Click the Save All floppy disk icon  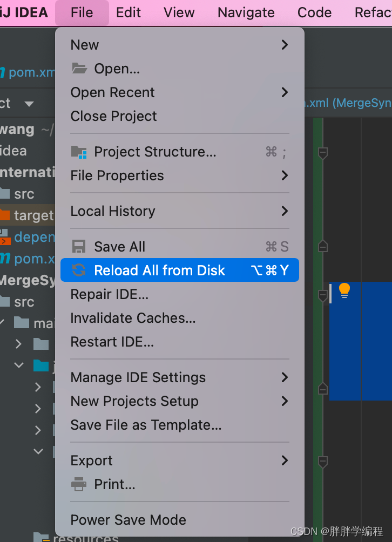[79, 247]
